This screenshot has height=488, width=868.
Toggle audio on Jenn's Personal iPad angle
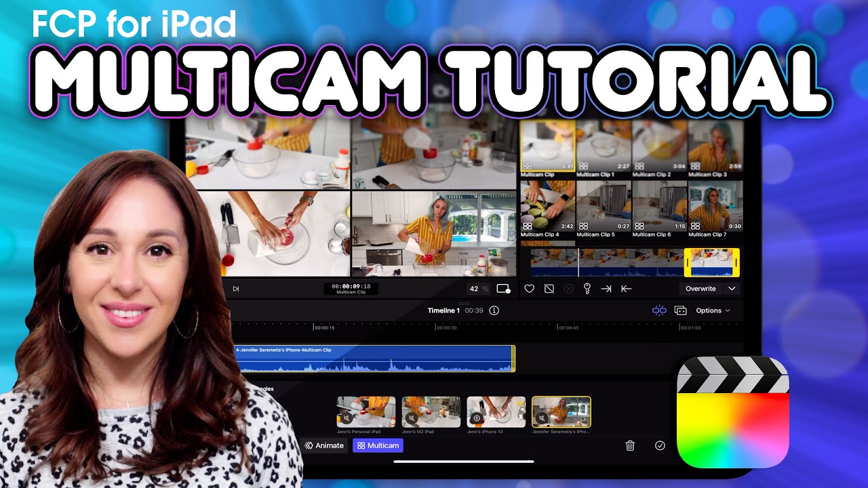[x=347, y=419]
